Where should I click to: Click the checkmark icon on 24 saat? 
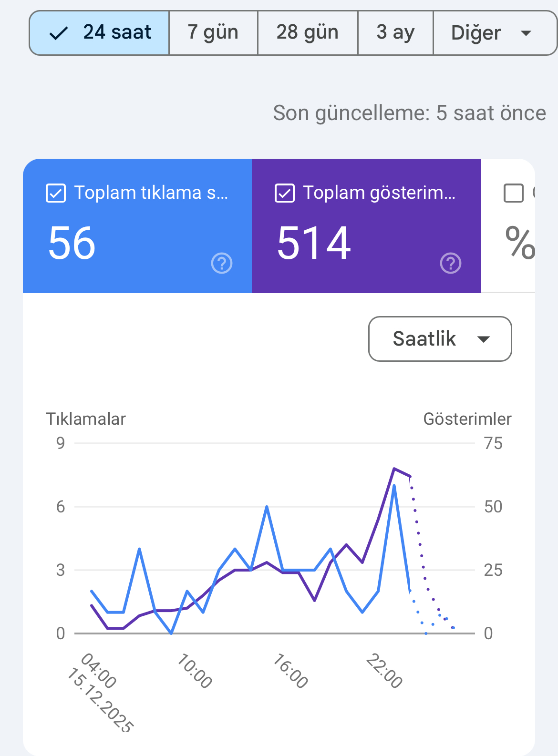pos(59,33)
